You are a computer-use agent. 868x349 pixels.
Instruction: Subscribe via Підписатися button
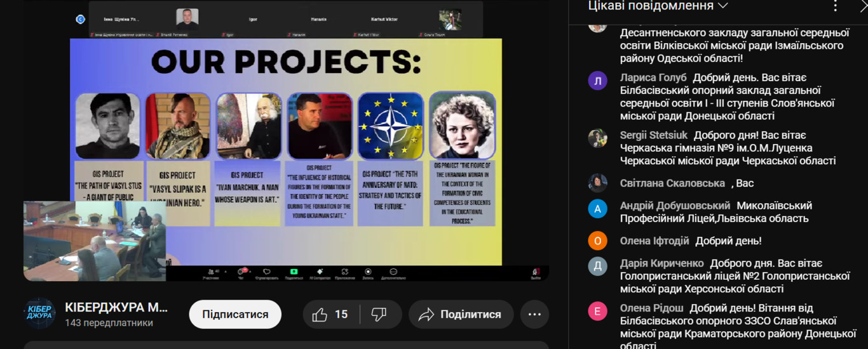235,314
